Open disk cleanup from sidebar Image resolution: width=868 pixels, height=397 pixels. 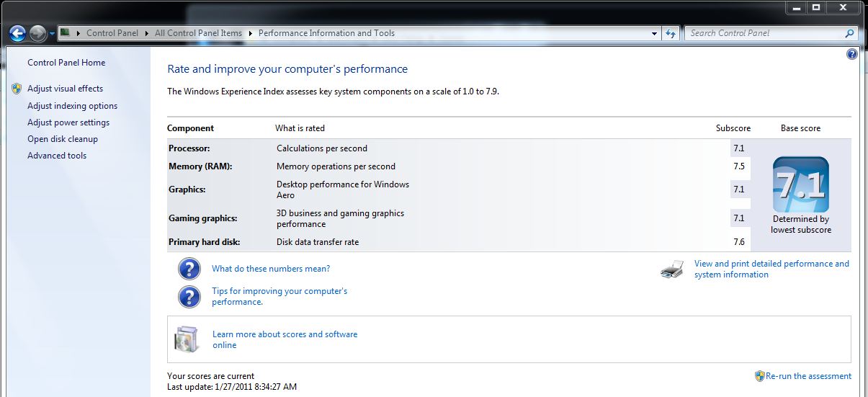pyautogui.click(x=63, y=139)
